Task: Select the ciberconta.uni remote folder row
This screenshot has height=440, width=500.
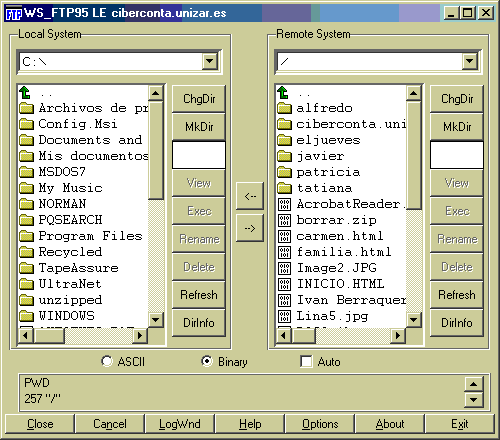Action: 341,124
